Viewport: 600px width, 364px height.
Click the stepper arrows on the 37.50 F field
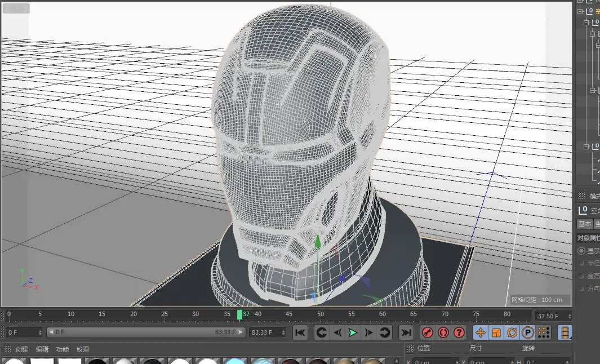[570, 316]
